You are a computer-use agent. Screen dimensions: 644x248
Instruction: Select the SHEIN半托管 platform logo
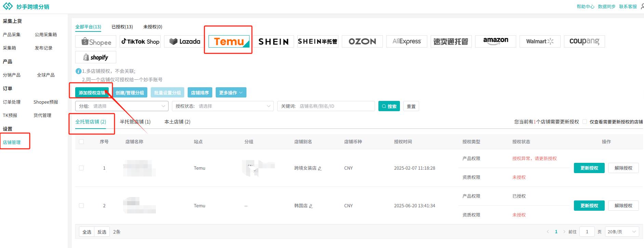coord(318,41)
